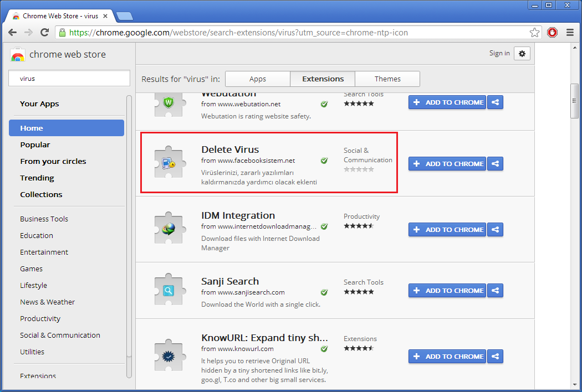582x392 pixels.
Task: Click the verified checkmark beside webutation.net
Action: 324,104
